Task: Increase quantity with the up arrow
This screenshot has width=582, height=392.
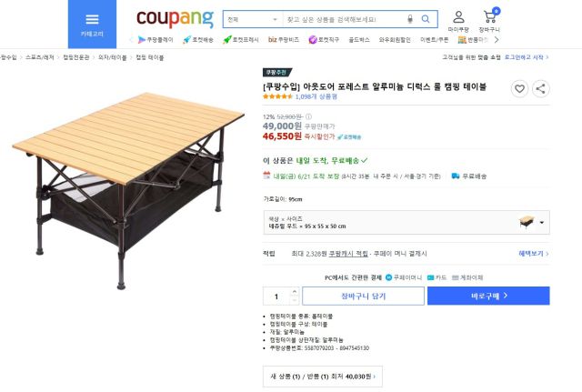Action: 294,291
